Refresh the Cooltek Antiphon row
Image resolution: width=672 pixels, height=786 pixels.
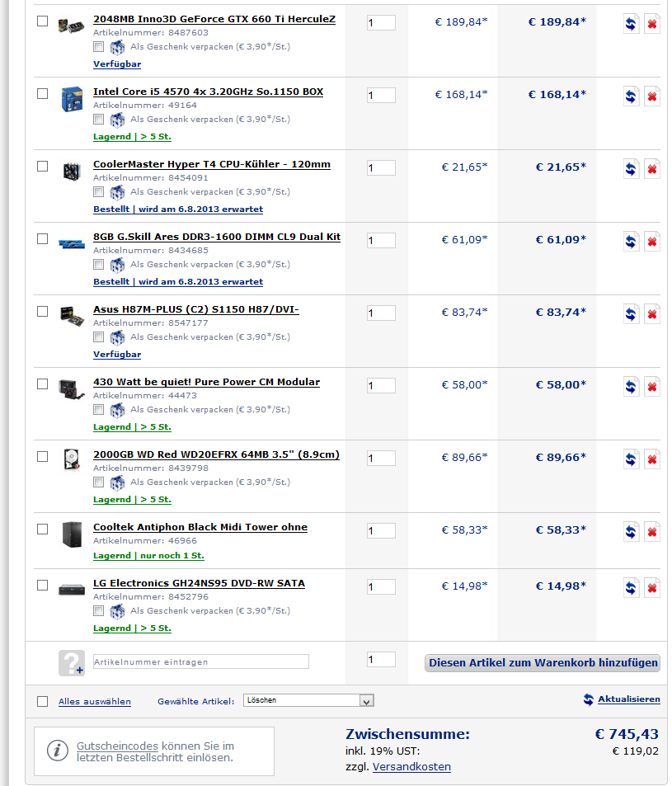(631, 532)
